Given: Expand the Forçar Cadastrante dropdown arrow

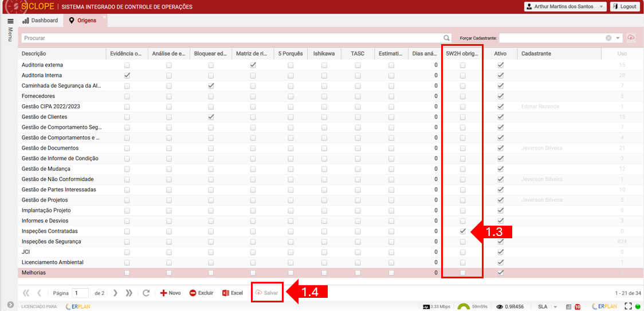Looking at the screenshot, I should 618,38.
